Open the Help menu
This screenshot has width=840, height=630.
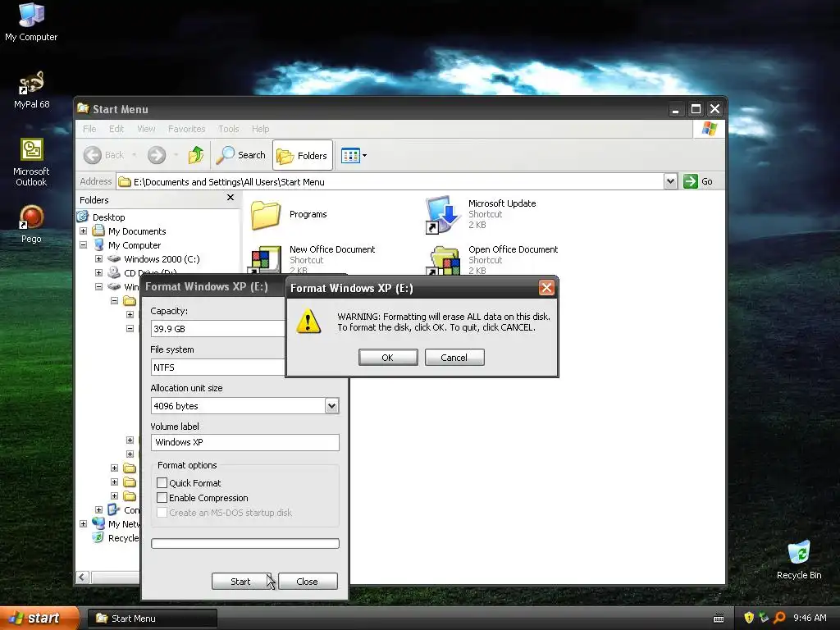260,129
